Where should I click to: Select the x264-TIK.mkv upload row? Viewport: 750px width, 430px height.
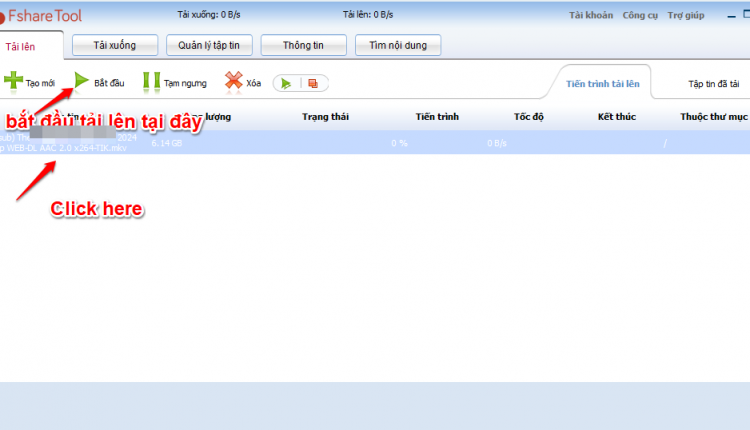[375, 143]
